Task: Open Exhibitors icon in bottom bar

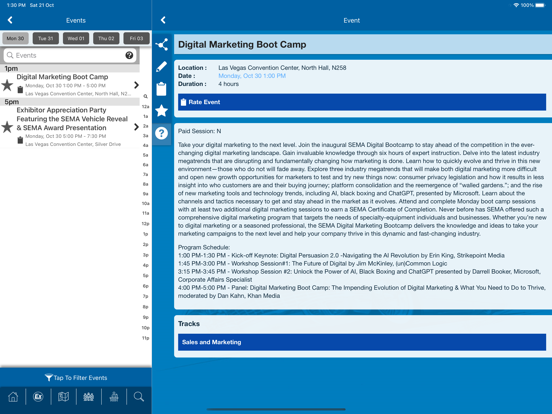Action: (38, 397)
